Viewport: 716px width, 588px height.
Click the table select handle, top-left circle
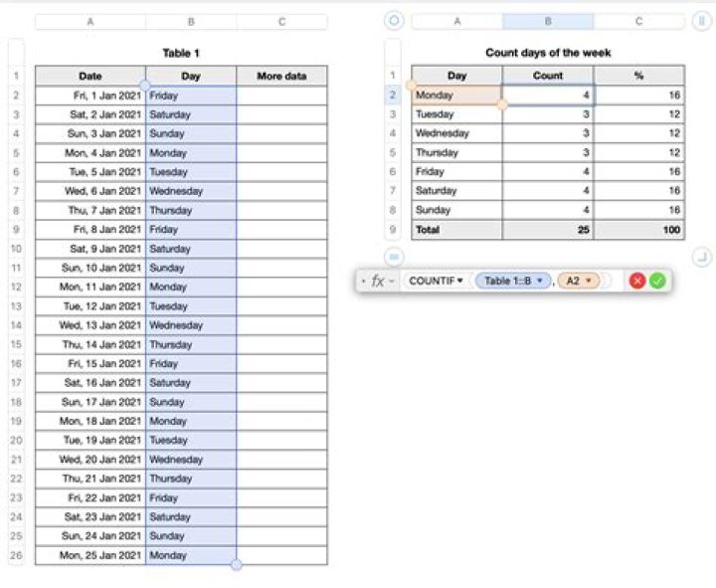[x=394, y=21]
